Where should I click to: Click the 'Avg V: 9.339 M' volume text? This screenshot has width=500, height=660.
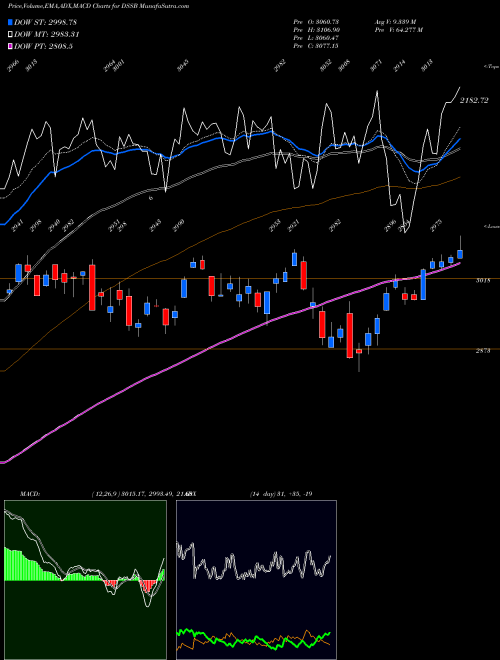coord(395,22)
